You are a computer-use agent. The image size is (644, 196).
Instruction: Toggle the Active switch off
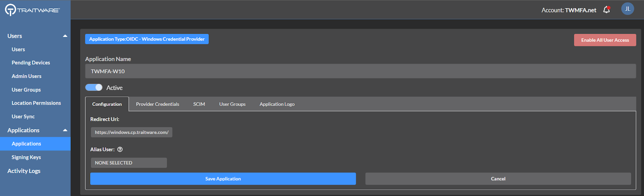[94, 87]
